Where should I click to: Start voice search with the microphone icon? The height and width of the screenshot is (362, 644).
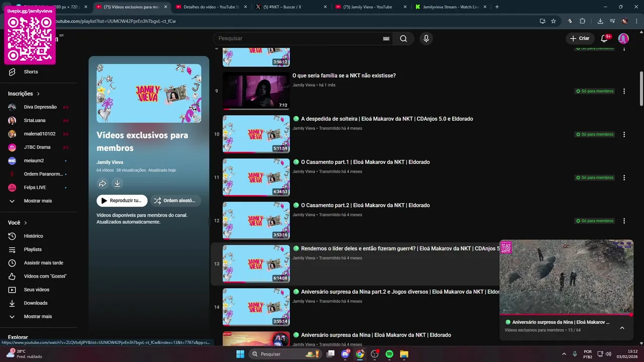pyautogui.click(x=426, y=39)
